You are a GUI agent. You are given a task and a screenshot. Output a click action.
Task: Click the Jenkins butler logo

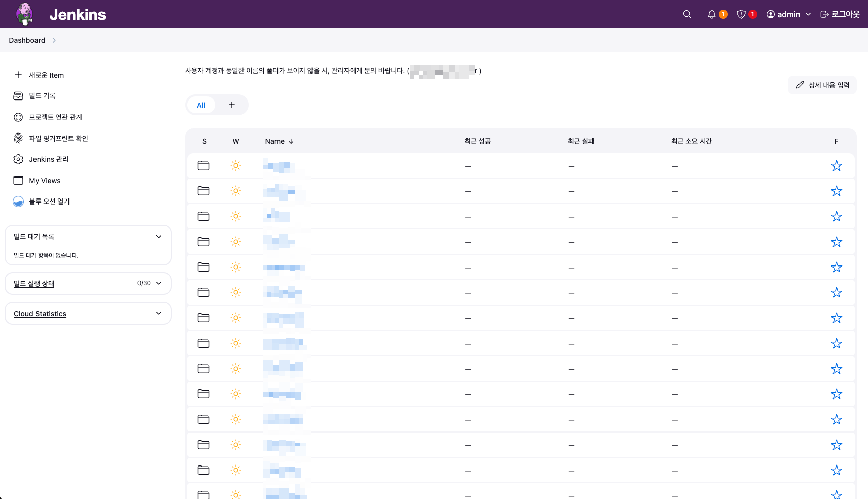[24, 14]
